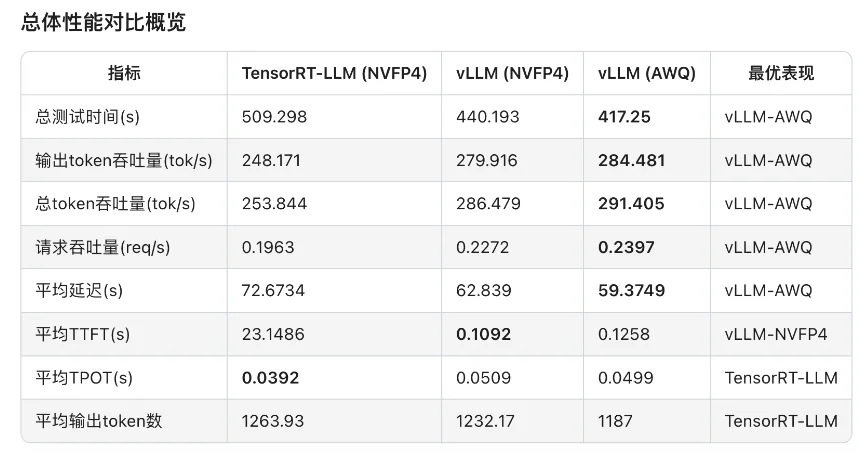Select the vLLM (NVFP4) column header

click(512, 73)
